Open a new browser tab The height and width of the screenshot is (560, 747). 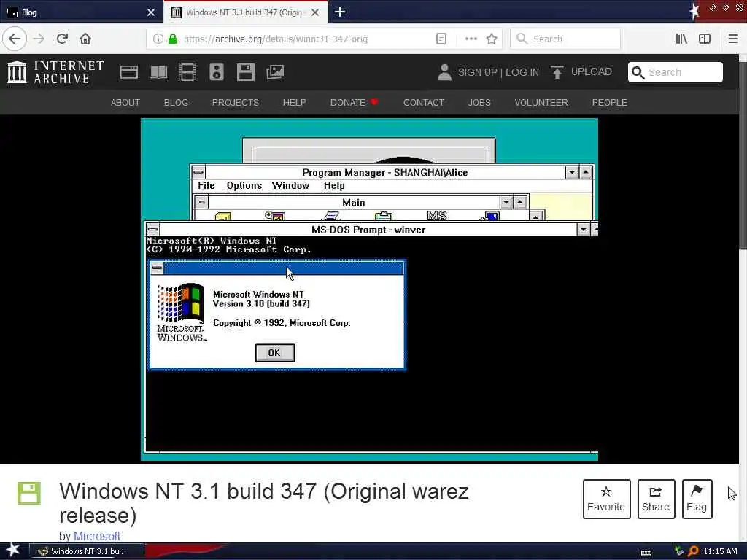coord(340,12)
